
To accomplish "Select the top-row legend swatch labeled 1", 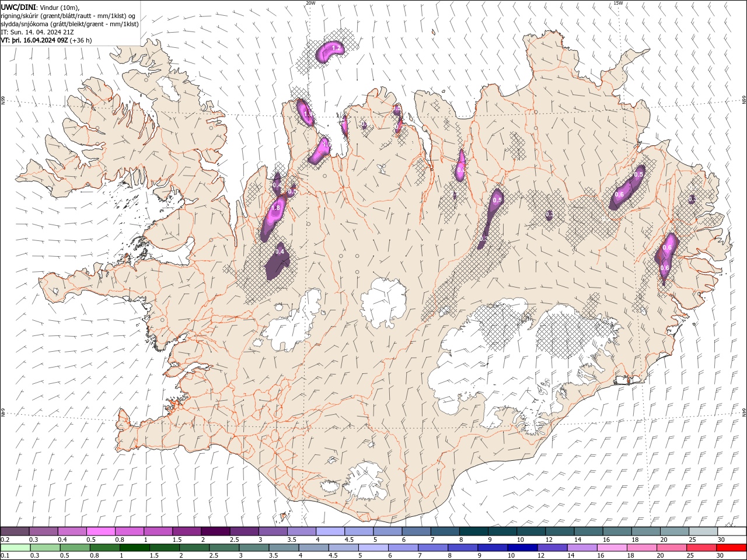I will [x=158, y=531].
